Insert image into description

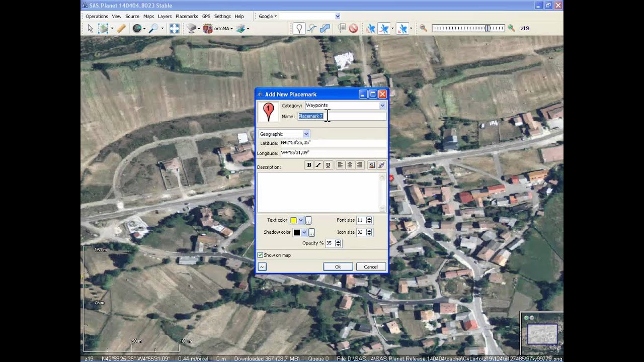372,165
